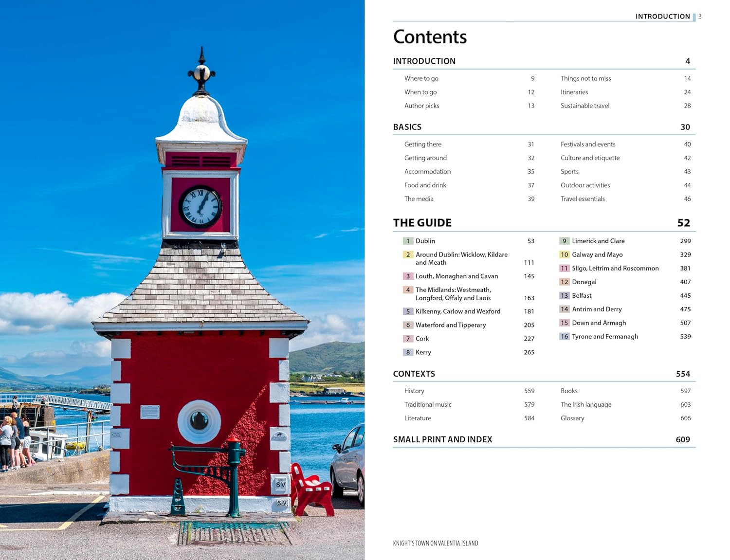The height and width of the screenshot is (560, 730).
Task: Click the number 1 Dublin chapter badge
Action: (408, 241)
